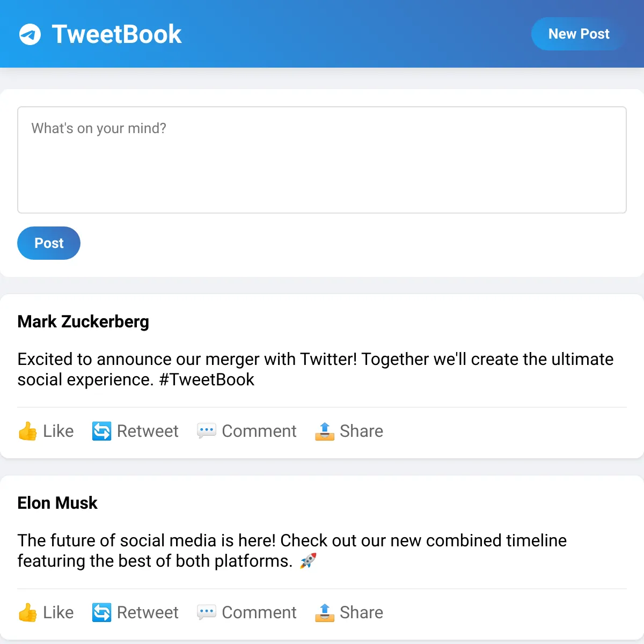Click retweet arrows icon on Elon Musk's post

(x=101, y=612)
